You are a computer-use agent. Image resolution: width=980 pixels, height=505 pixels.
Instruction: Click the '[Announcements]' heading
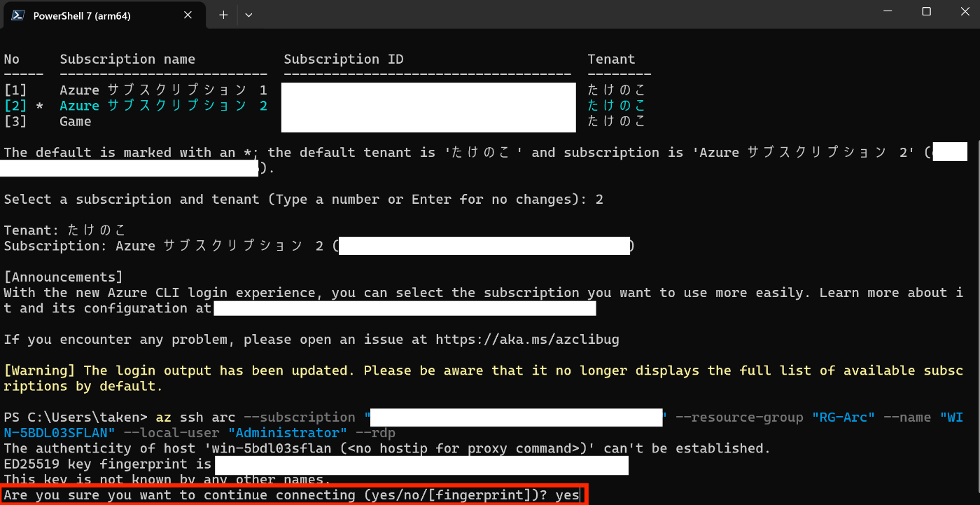[63, 277]
